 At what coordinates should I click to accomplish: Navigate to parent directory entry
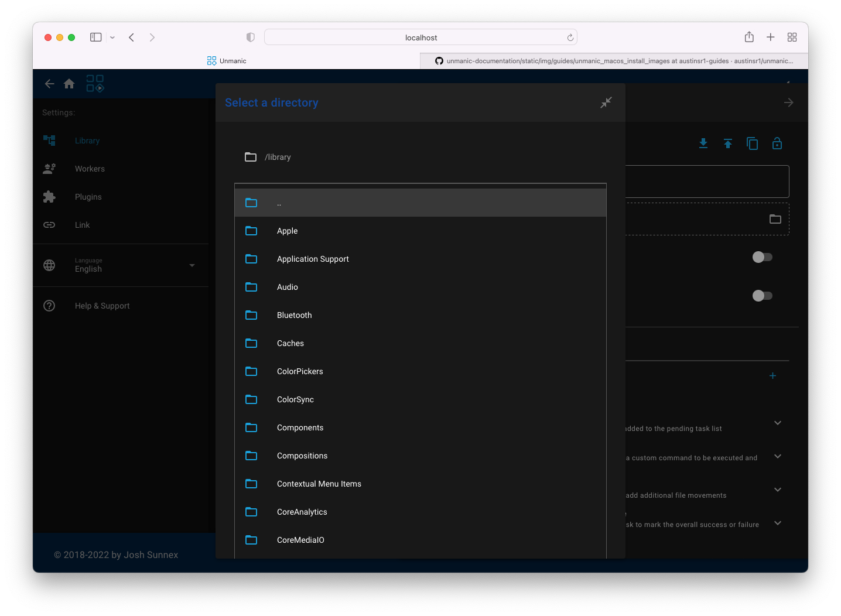(279, 203)
